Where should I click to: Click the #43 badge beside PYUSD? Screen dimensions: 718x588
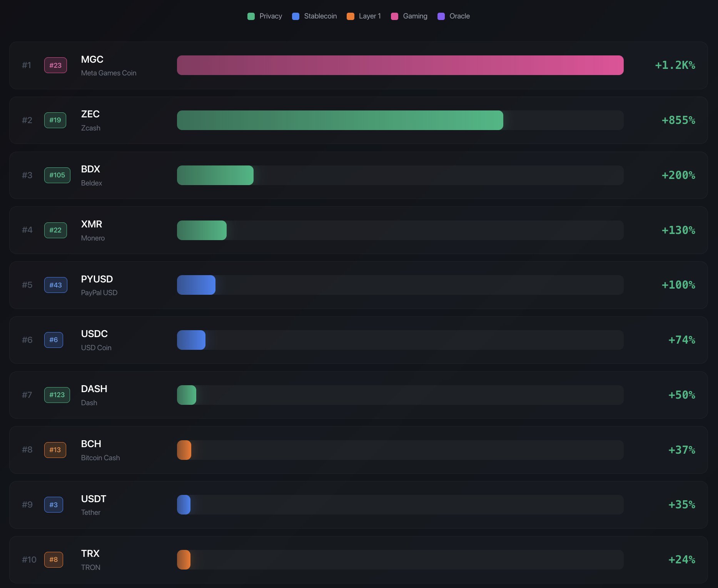[x=55, y=285]
